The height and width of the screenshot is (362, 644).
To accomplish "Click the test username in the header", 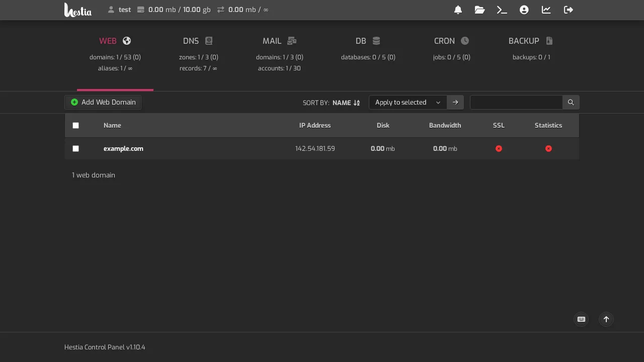I will (125, 10).
